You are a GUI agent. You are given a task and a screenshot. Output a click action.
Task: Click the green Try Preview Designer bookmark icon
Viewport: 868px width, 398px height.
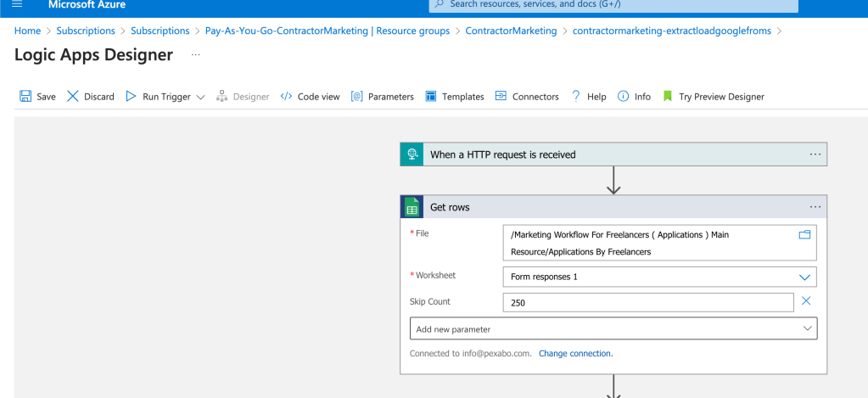(668, 96)
